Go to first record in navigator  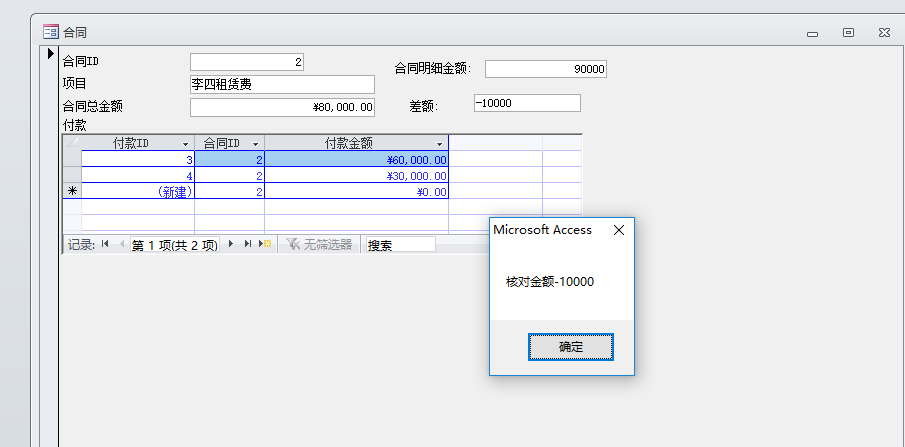point(105,244)
